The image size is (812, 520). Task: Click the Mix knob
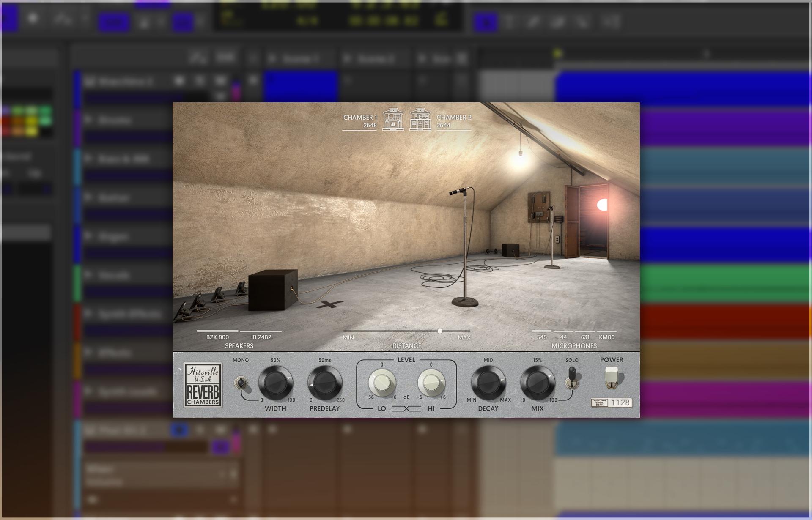538,383
